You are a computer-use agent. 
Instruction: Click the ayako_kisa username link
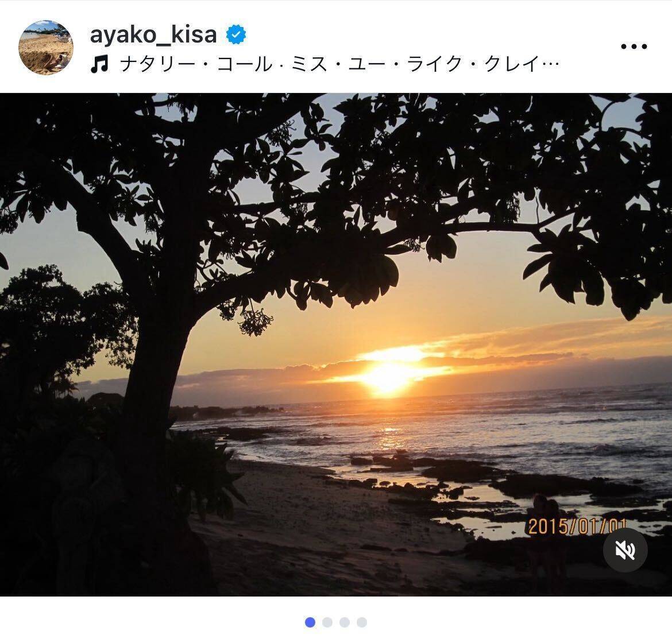pyautogui.click(x=153, y=35)
